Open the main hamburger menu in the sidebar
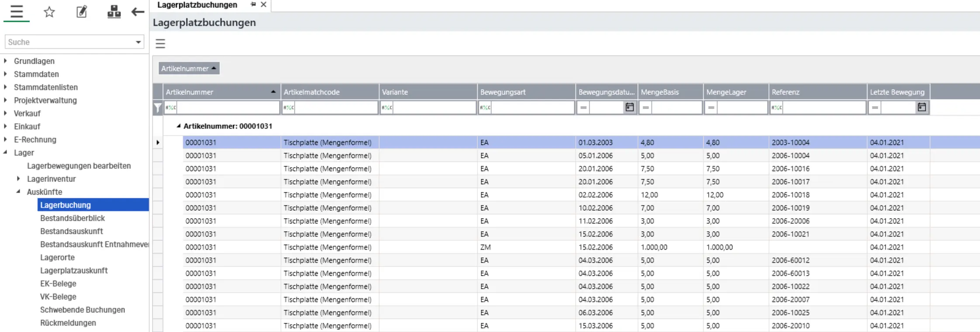Screen dimensions: 980x332 [17, 11]
